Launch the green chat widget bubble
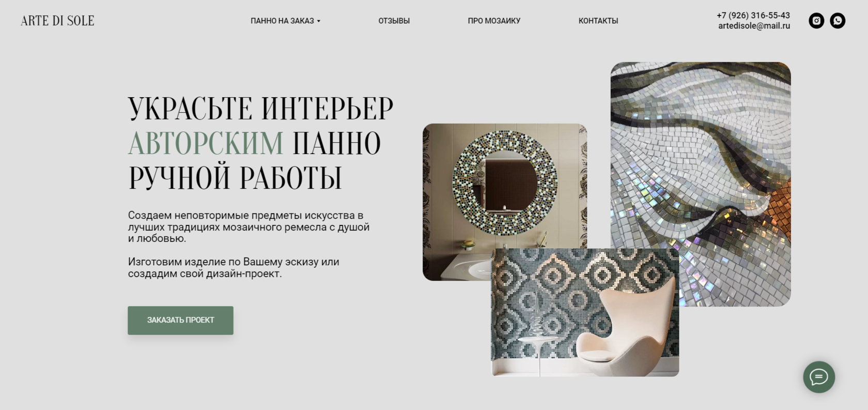This screenshot has width=868, height=410. click(819, 377)
